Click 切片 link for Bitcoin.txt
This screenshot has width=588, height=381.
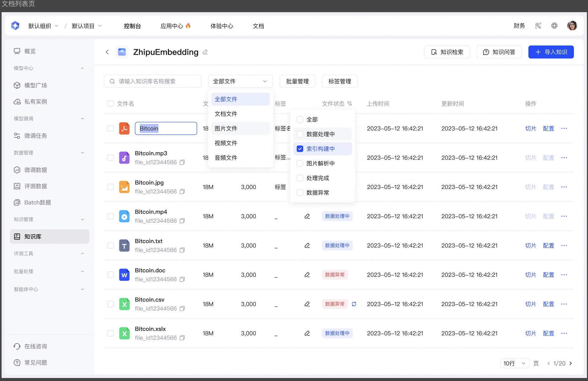click(530, 245)
